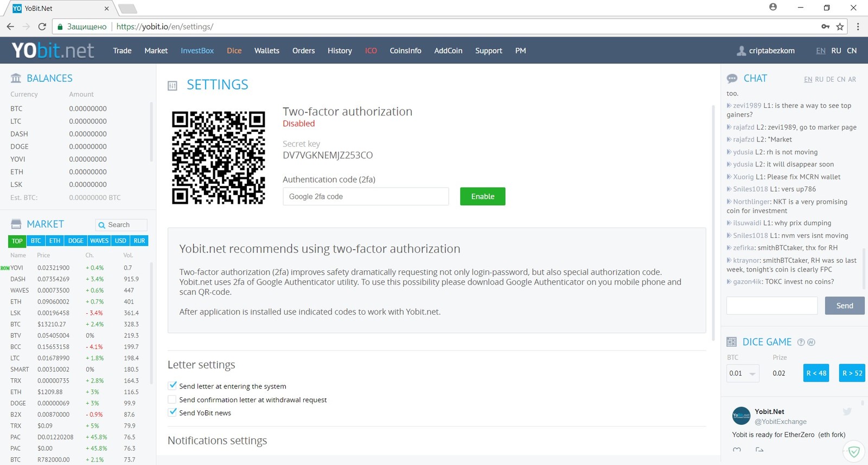Click the green padlock security icon

60,27
